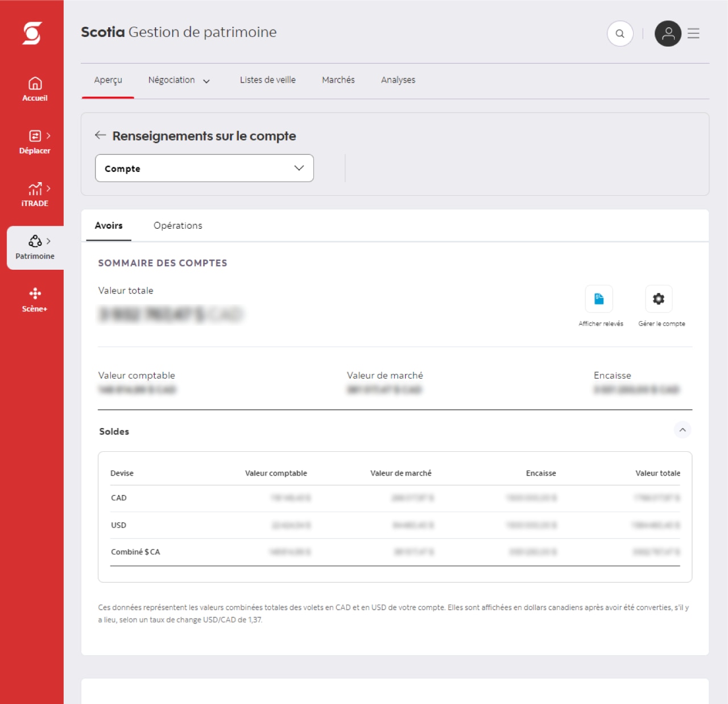Click the CAD row in Soldes table
Viewport: 728px width, 704px height.
(395, 498)
